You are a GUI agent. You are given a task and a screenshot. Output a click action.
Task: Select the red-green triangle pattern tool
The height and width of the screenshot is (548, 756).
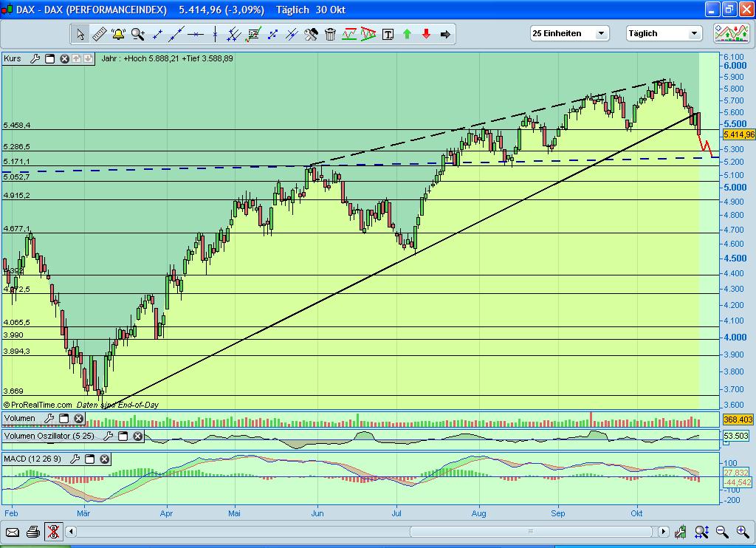pyautogui.click(x=368, y=34)
